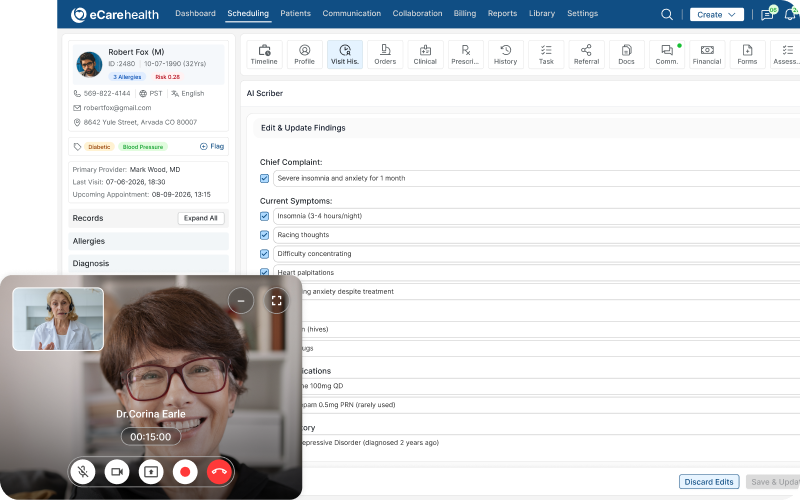Click the email robertfox@gmail.com

coord(117,108)
